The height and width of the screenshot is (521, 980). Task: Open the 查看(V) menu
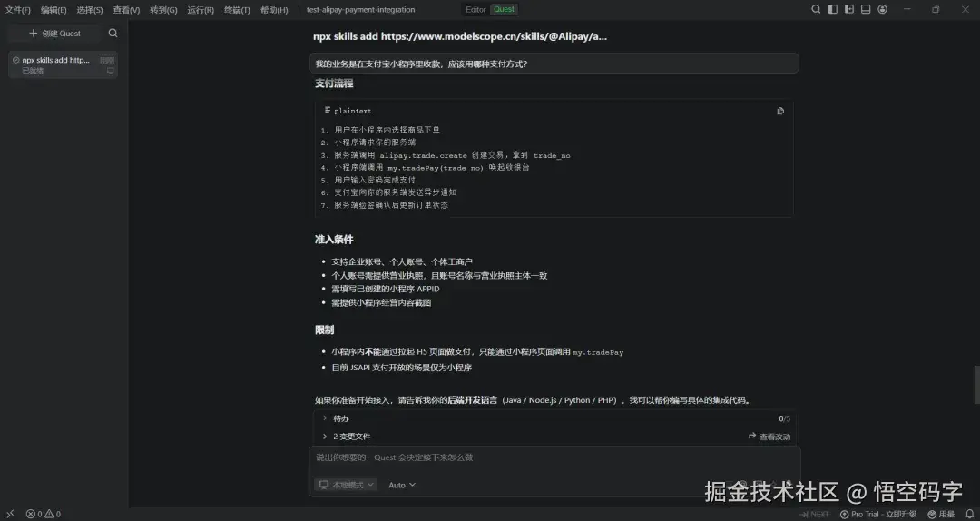tap(126, 10)
